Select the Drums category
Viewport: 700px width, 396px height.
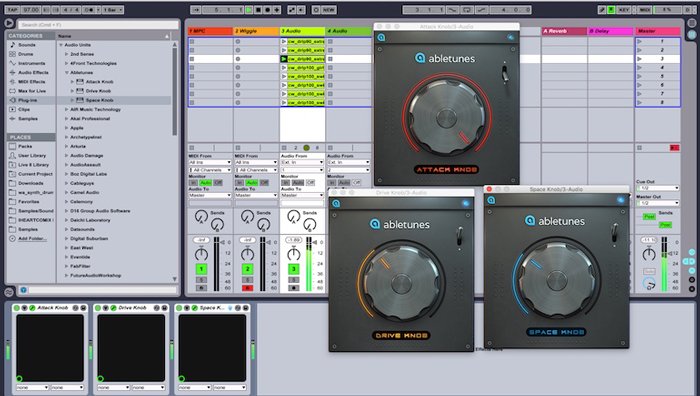point(25,54)
